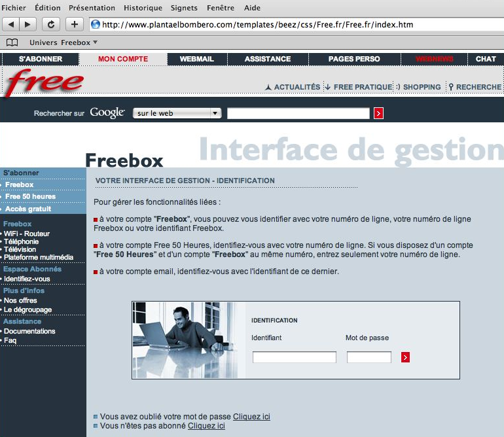The image size is (504, 437).
Task: Reload the page with the refresh icon
Action: coord(52,24)
